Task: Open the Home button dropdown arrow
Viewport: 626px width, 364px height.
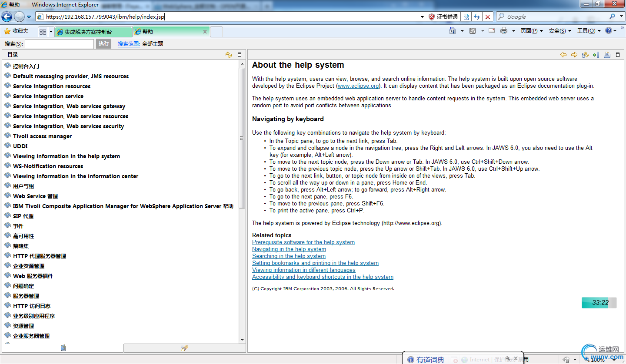Action: [x=462, y=31]
